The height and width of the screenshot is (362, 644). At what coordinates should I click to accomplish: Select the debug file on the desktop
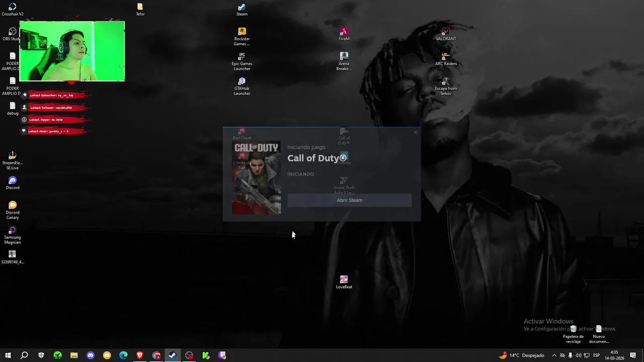pos(13,109)
